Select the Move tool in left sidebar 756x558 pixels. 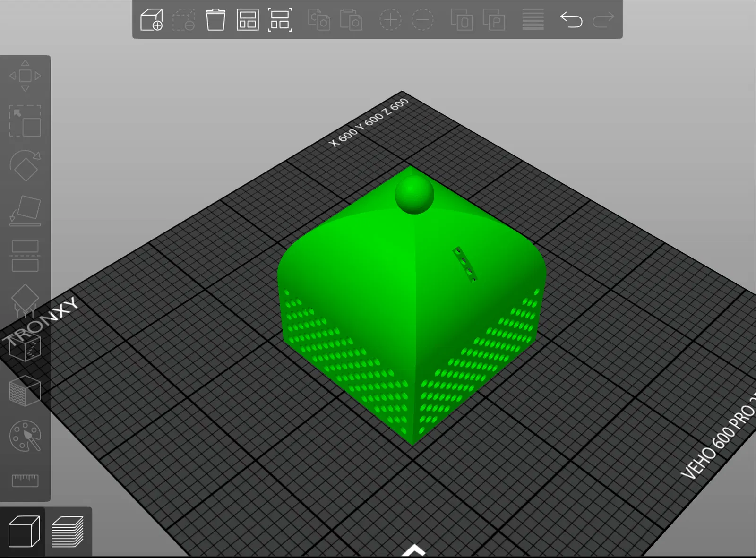25,76
